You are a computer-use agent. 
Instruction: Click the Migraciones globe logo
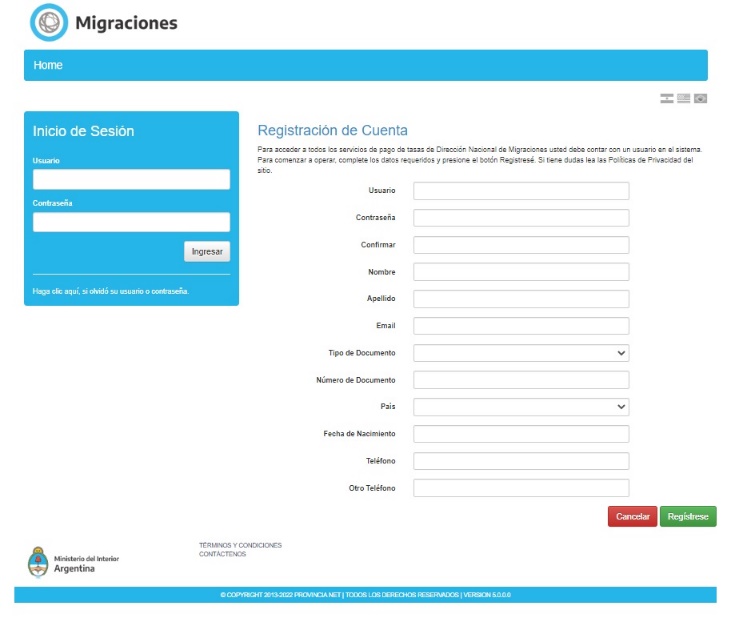[x=49, y=22]
